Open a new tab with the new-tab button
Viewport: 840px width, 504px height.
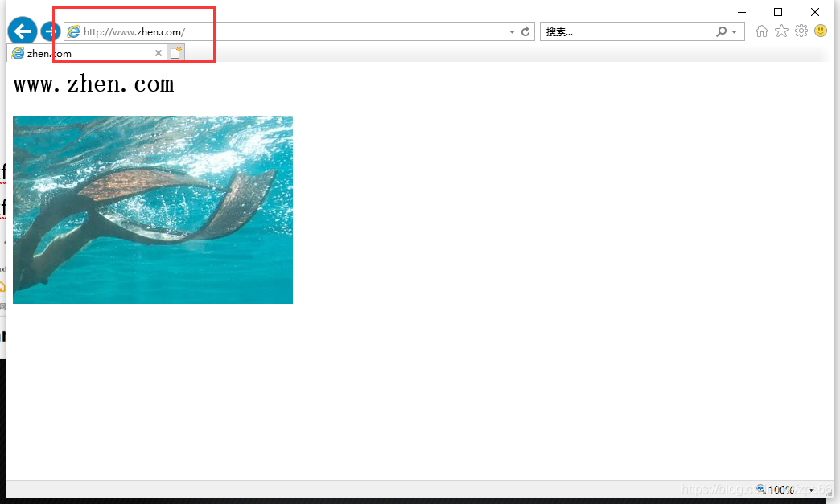pos(176,52)
